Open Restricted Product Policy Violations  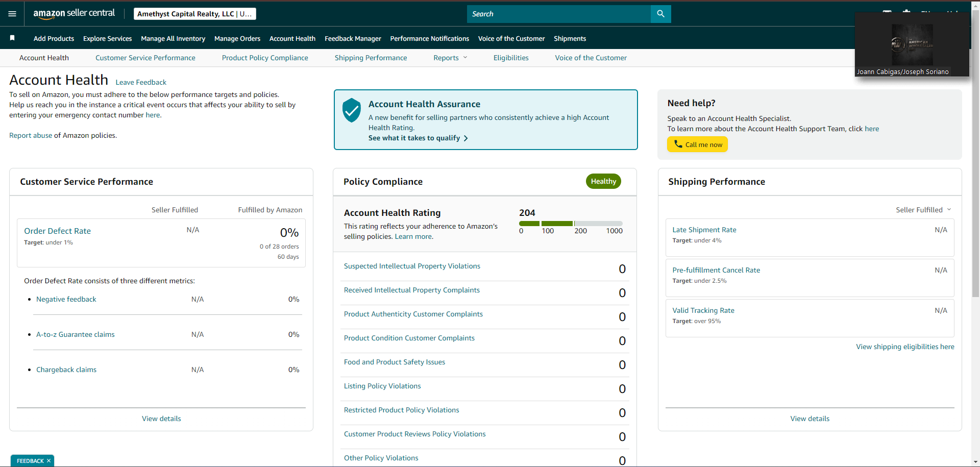click(x=401, y=410)
